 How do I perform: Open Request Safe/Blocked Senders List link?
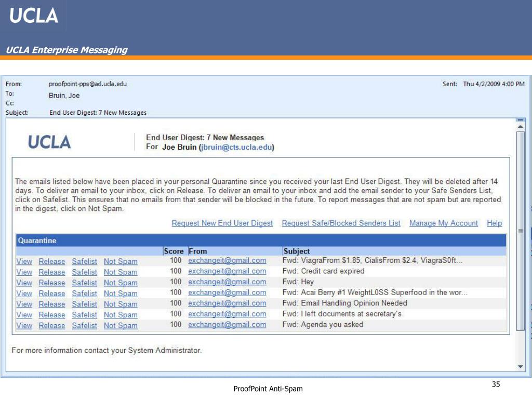click(x=341, y=223)
